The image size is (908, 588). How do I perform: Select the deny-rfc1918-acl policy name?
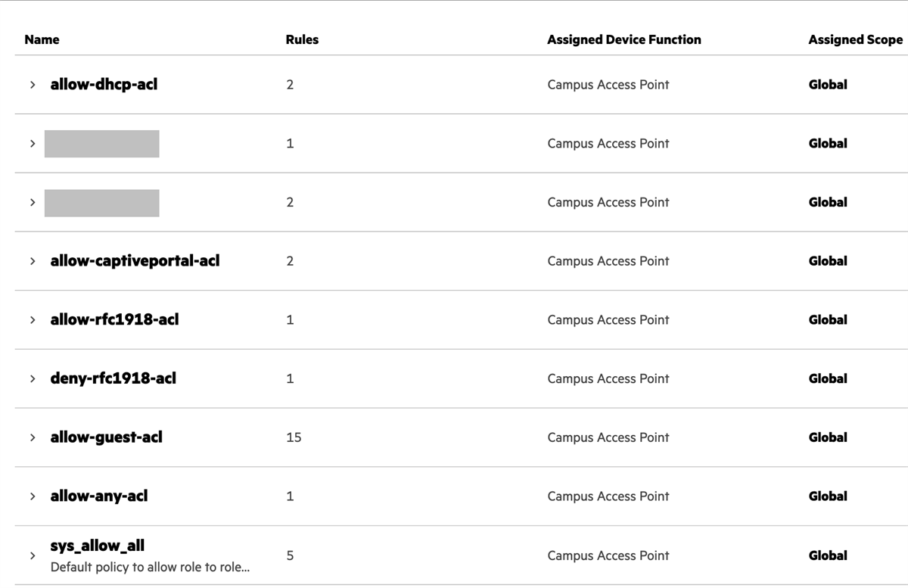coord(113,378)
